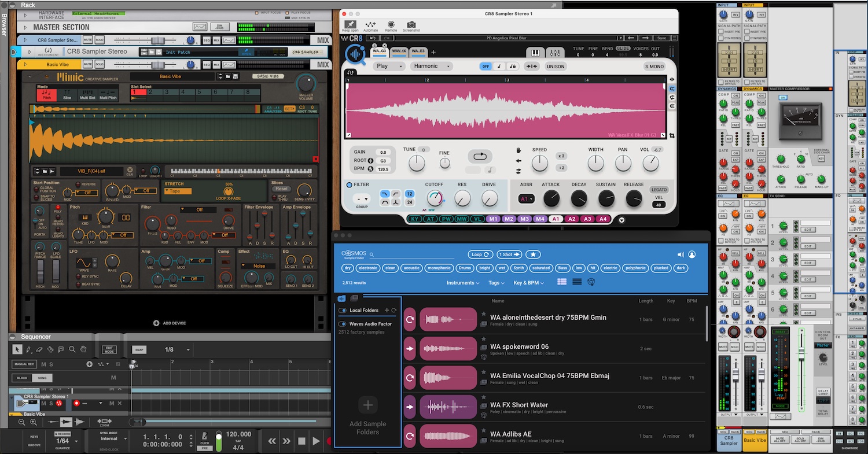This screenshot has height=454, width=868.
Task: Switch COSMOS to compact list view icon
Action: coord(577,282)
